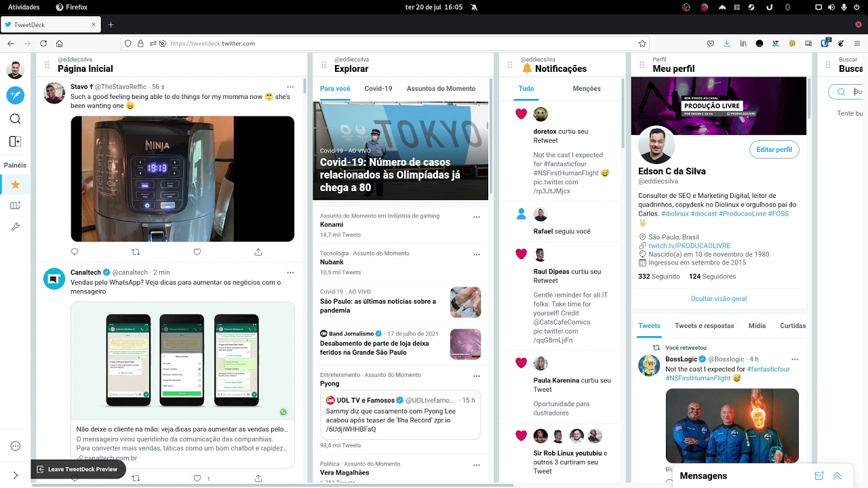Reply to the Stavo tweet
This screenshot has width=868, height=488.
(x=75, y=251)
